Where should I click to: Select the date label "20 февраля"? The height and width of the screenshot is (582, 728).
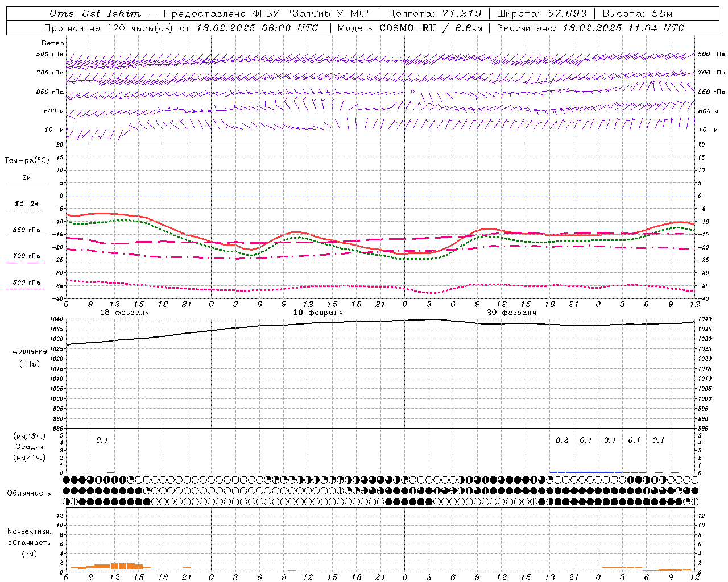point(511,313)
